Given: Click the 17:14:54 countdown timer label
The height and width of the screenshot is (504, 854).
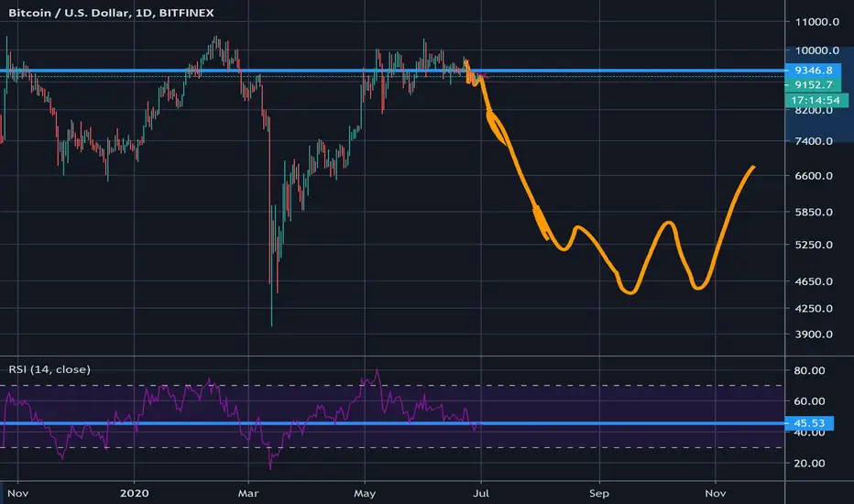Looking at the screenshot, I should [816, 100].
